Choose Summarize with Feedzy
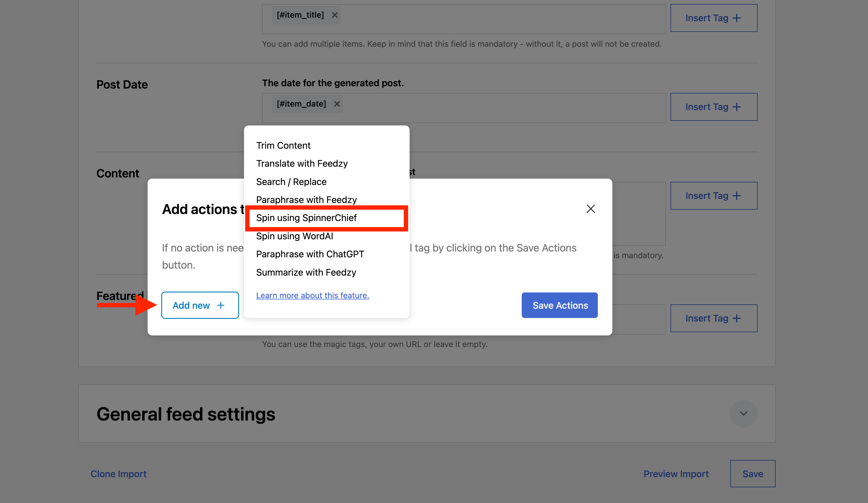Viewport: 868px width, 503px height. [306, 272]
